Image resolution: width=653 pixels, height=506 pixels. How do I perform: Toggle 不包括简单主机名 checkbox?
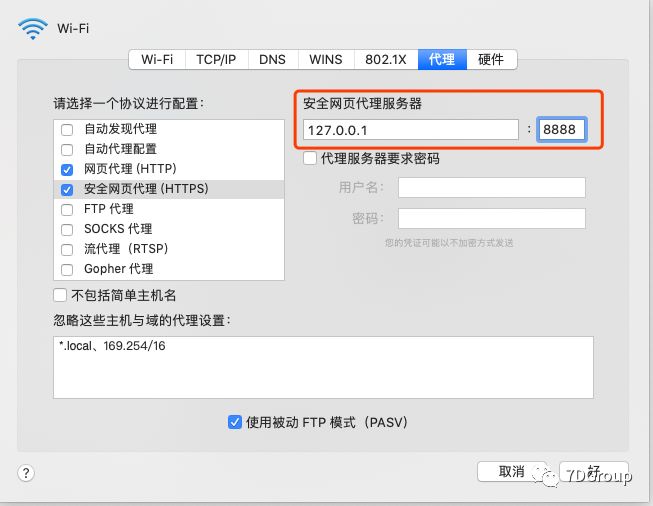[60, 295]
